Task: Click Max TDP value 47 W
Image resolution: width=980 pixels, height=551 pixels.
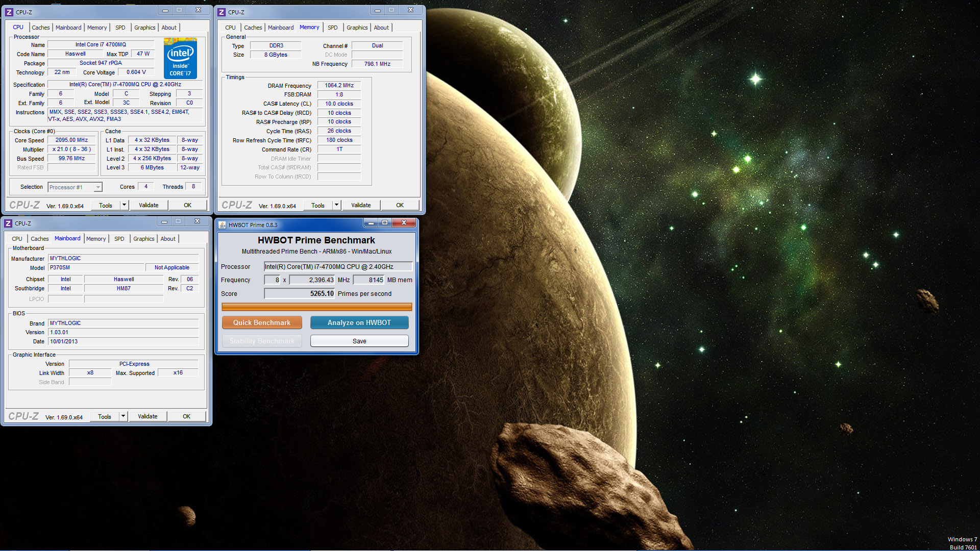Action: (x=143, y=54)
